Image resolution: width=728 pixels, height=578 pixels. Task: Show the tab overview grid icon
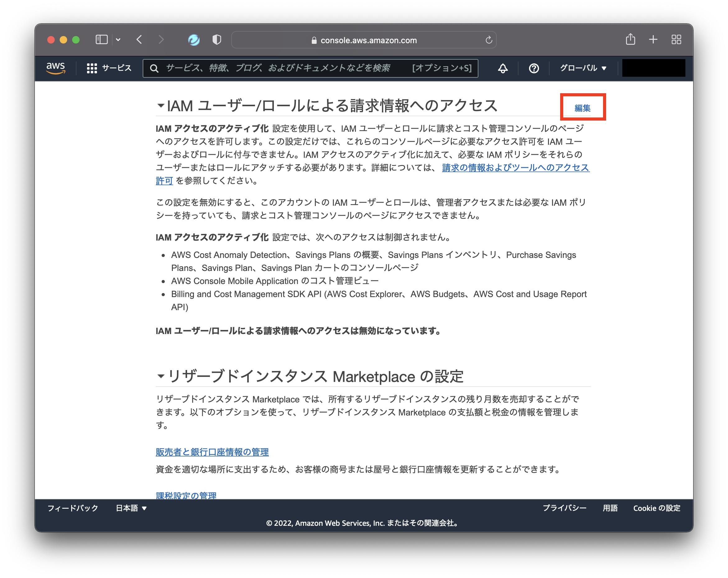coord(676,39)
